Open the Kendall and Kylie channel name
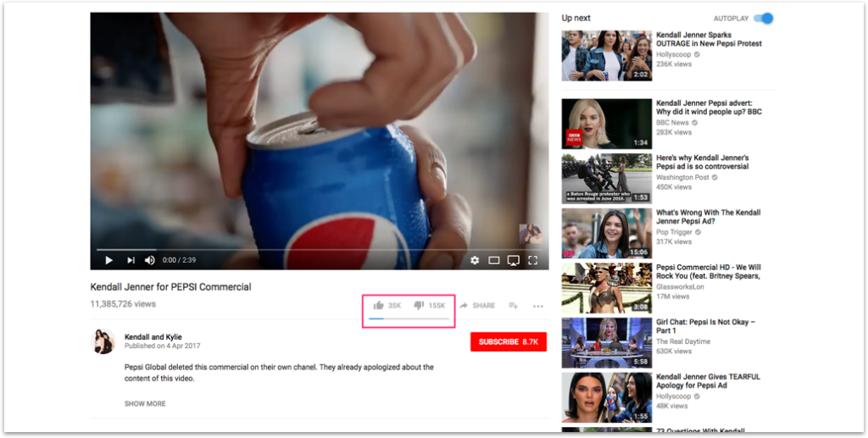 (x=153, y=337)
